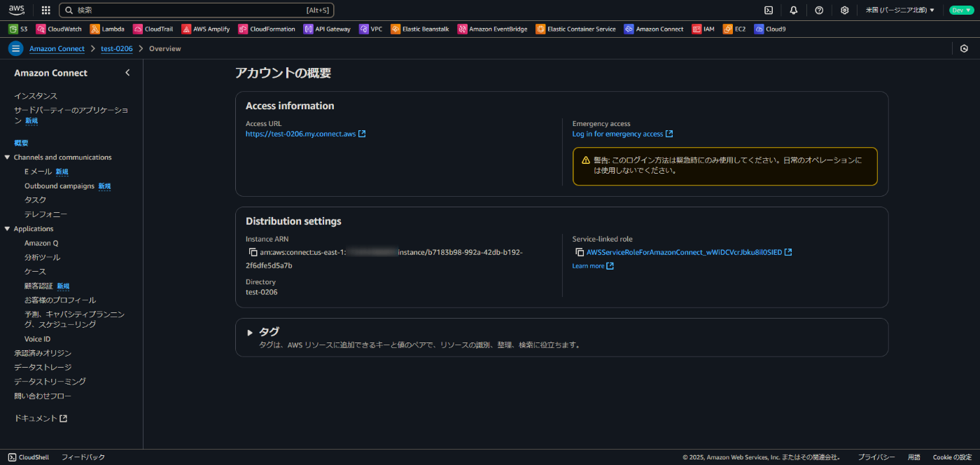This screenshot has height=465, width=980.
Task: Open CloudFormation shortcut
Action: tap(267, 29)
